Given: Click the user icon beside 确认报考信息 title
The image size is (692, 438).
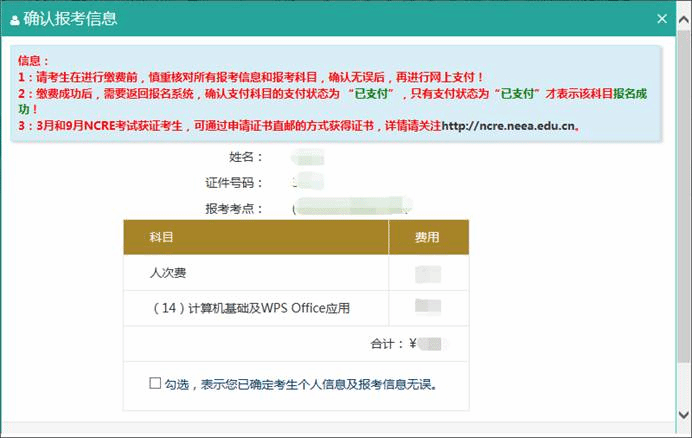Looking at the screenshot, I should click(x=15, y=19).
